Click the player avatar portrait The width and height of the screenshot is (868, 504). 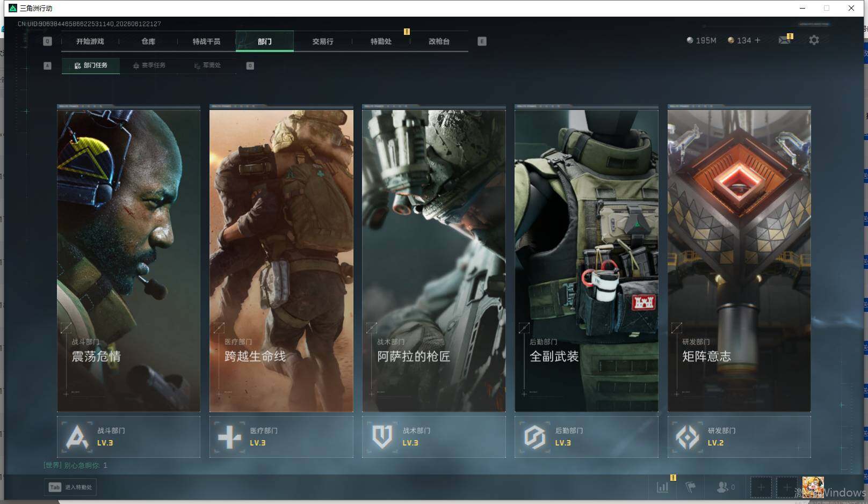813,487
